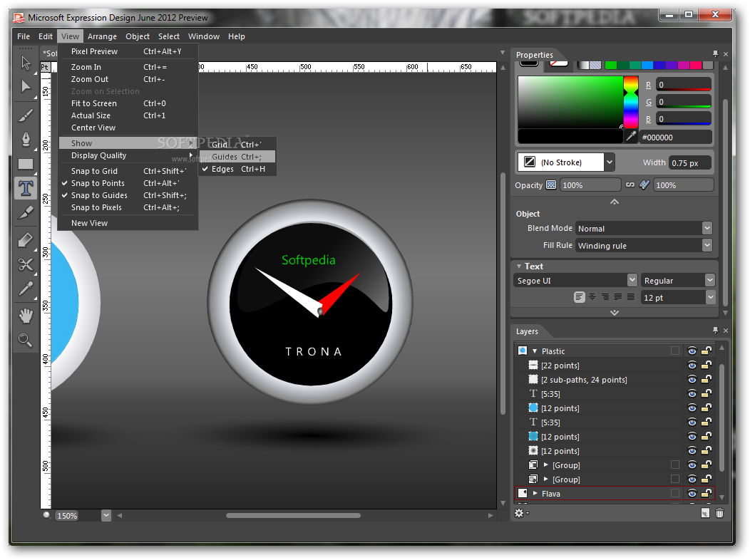Pick the pink swatch
This screenshot has width=750, height=560.
pos(696,66)
